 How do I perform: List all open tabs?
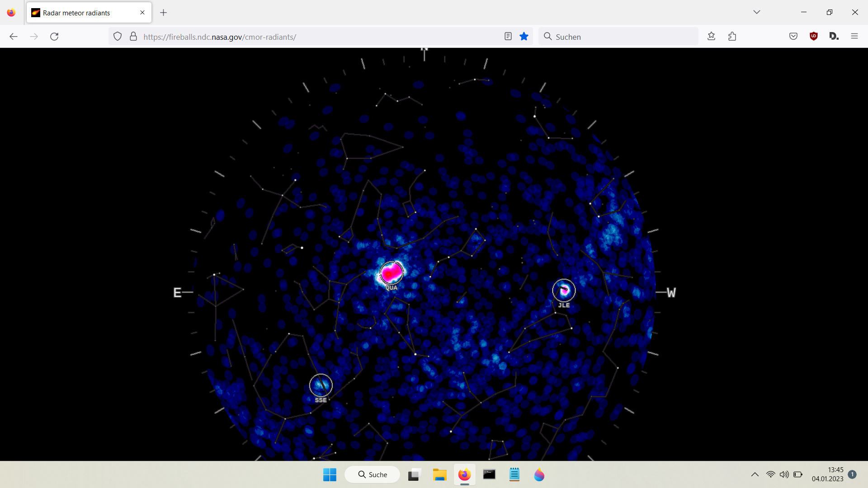click(x=757, y=12)
